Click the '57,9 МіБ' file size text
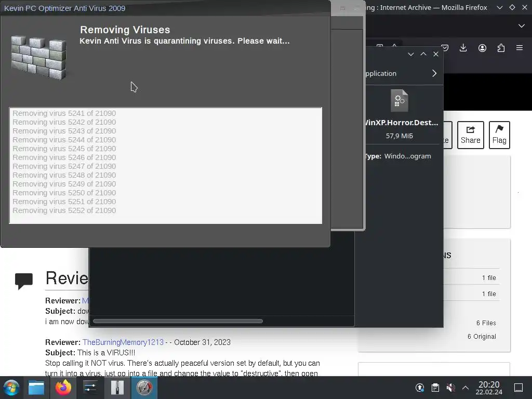 click(x=400, y=136)
